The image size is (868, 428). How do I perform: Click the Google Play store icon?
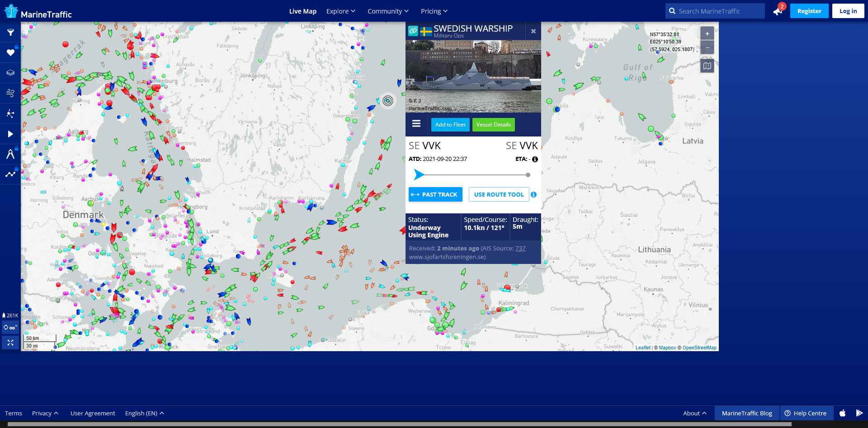pyautogui.click(x=859, y=413)
